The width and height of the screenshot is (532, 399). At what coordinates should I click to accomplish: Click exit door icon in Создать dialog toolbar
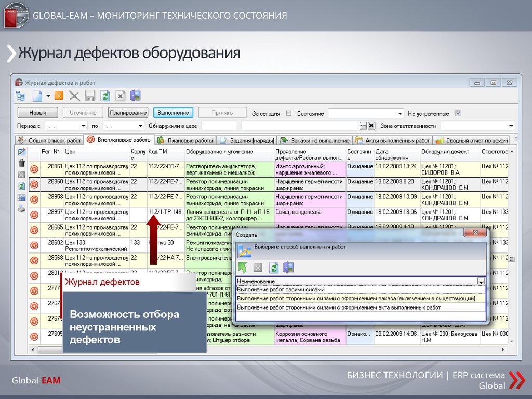point(288,268)
